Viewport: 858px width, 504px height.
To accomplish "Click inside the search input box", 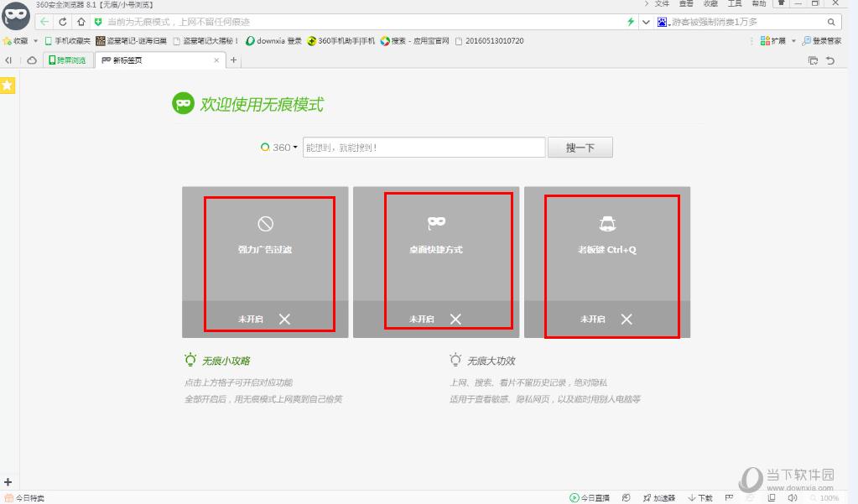I will tap(424, 147).
